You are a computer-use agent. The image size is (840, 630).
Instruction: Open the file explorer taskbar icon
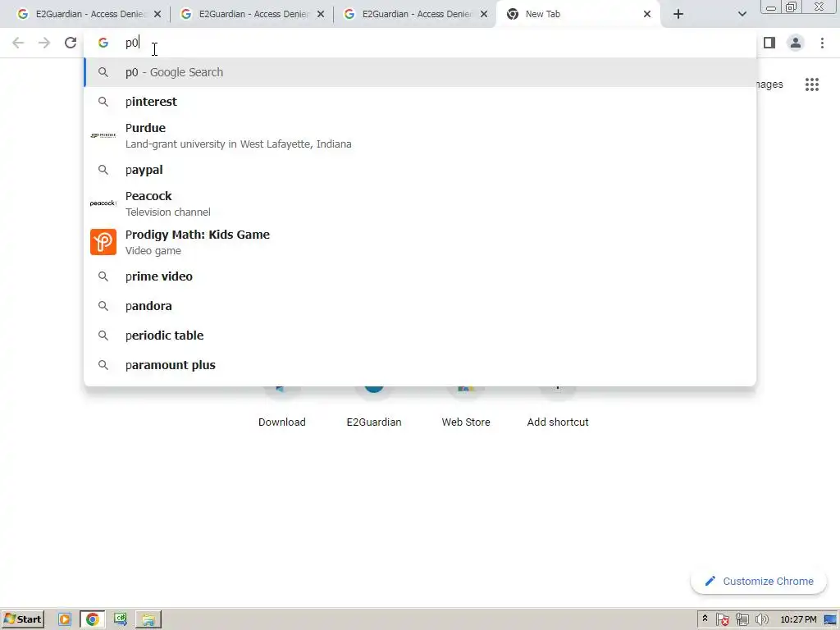point(148,620)
